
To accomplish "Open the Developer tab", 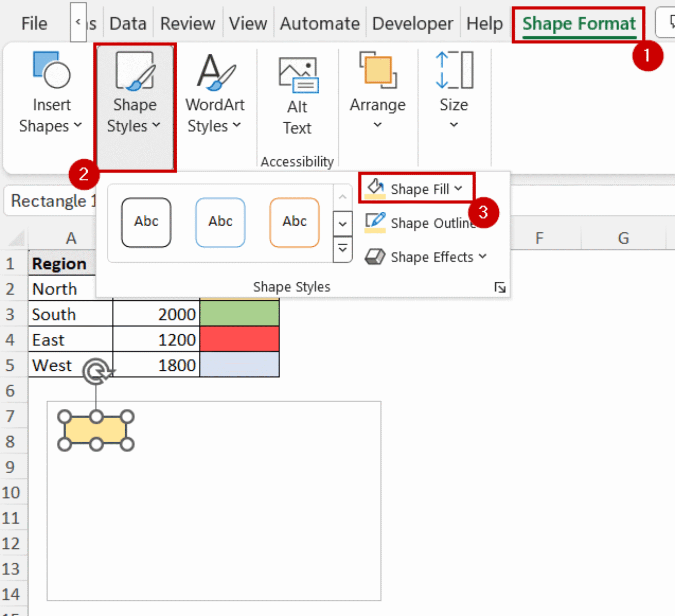I will tap(413, 23).
